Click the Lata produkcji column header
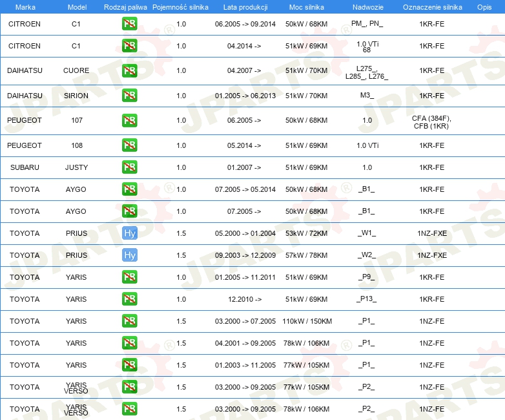Viewport: 505px width, 420px height. (x=245, y=7)
